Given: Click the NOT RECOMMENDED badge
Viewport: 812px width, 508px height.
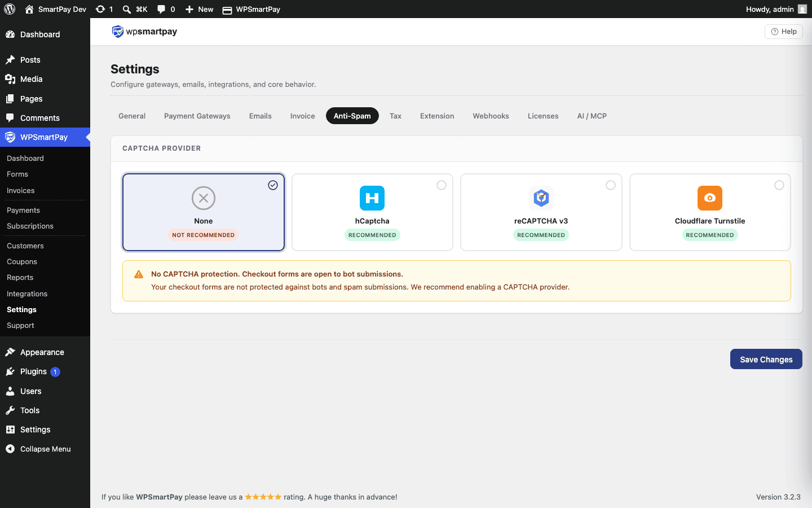Looking at the screenshot, I should (x=204, y=235).
